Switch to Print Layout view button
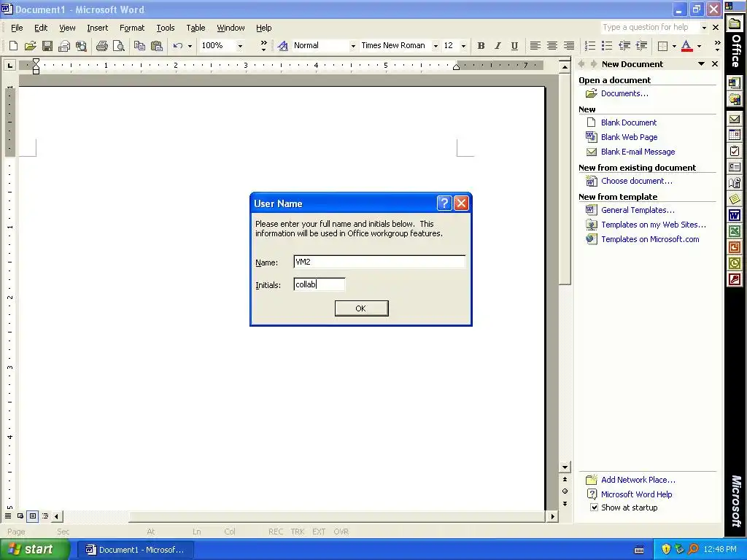The height and width of the screenshot is (560, 747). coord(32,516)
